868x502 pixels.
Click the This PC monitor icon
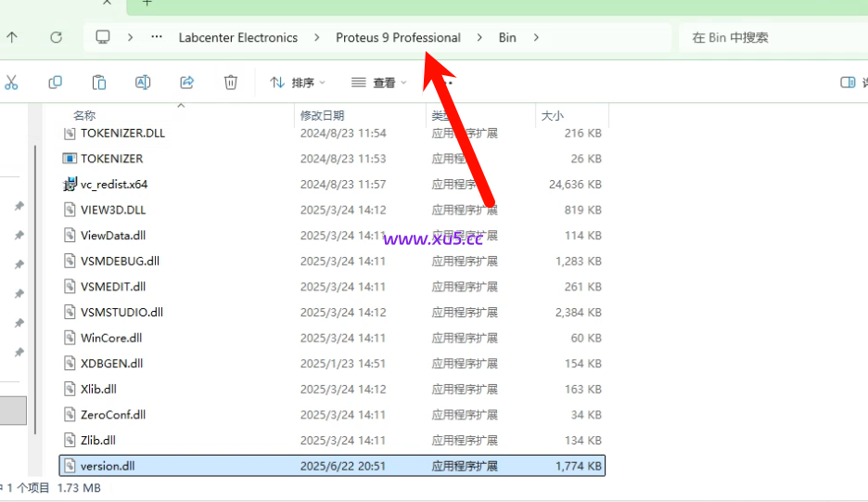point(103,38)
